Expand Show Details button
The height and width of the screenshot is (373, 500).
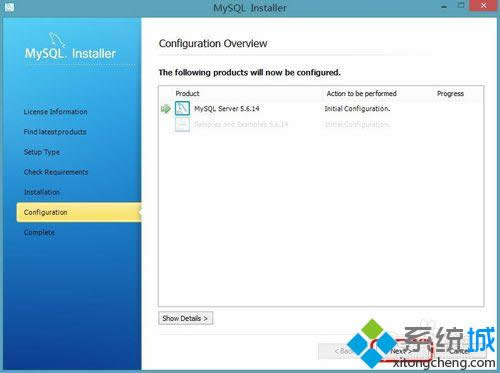[185, 318]
